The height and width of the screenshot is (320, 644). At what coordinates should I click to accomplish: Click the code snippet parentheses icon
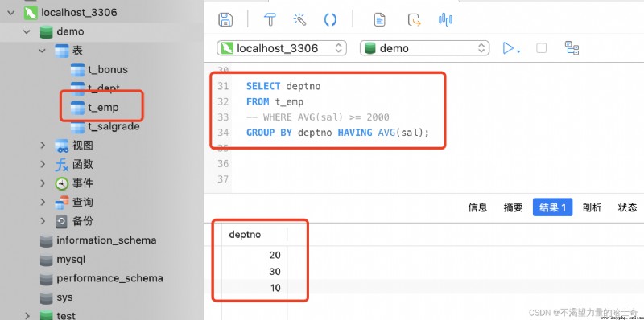pos(330,19)
